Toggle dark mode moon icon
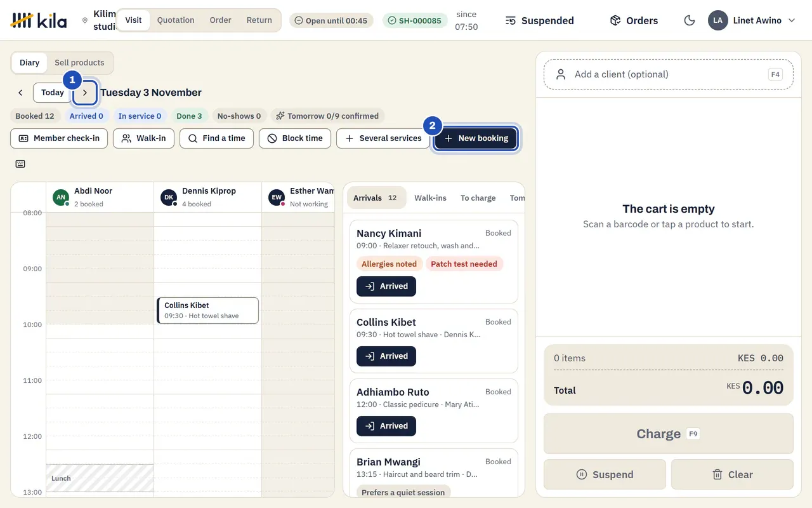The height and width of the screenshot is (508, 812). (690, 20)
